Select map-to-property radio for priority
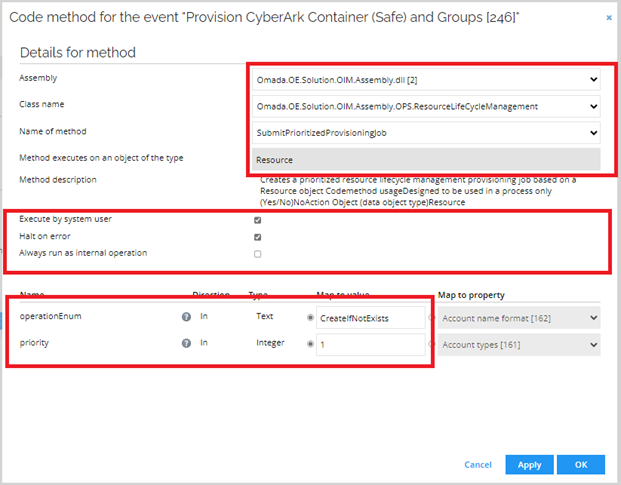Screen dimensions: 621x485 (431, 344)
